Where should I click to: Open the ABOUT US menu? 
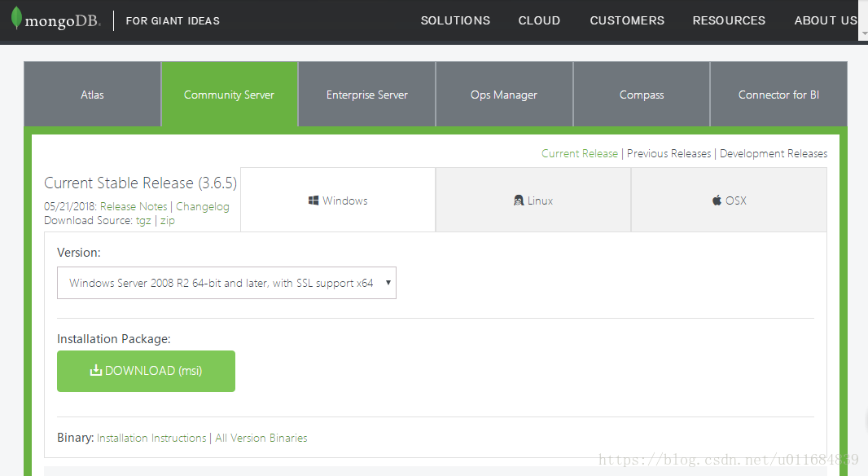[x=826, y=20]
